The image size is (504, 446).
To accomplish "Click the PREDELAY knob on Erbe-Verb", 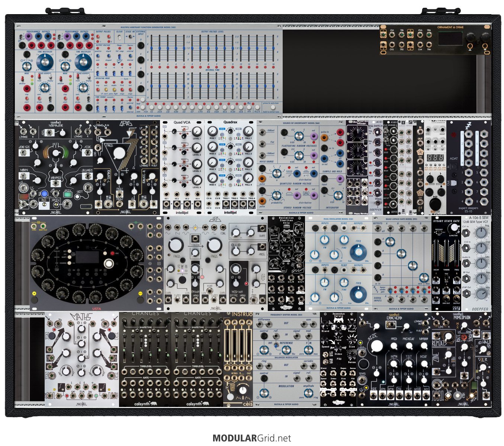I will [x=408, y=346].
